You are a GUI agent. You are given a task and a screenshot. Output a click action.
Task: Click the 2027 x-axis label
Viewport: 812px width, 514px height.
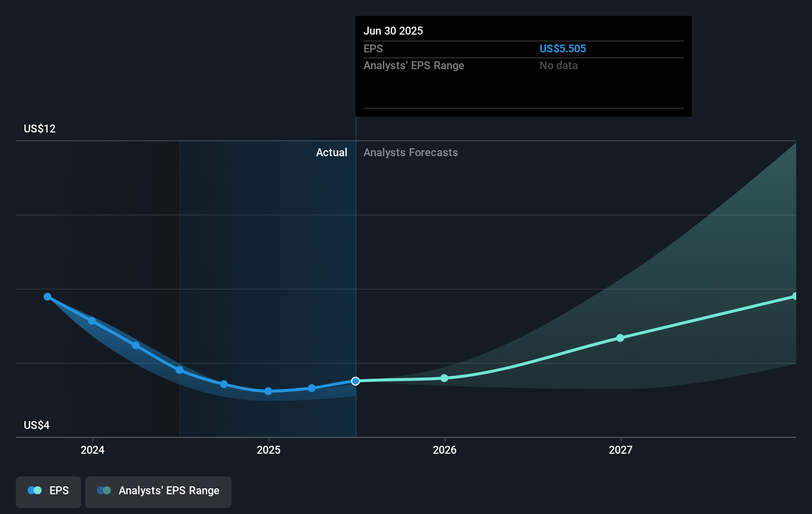coord(621,450)
